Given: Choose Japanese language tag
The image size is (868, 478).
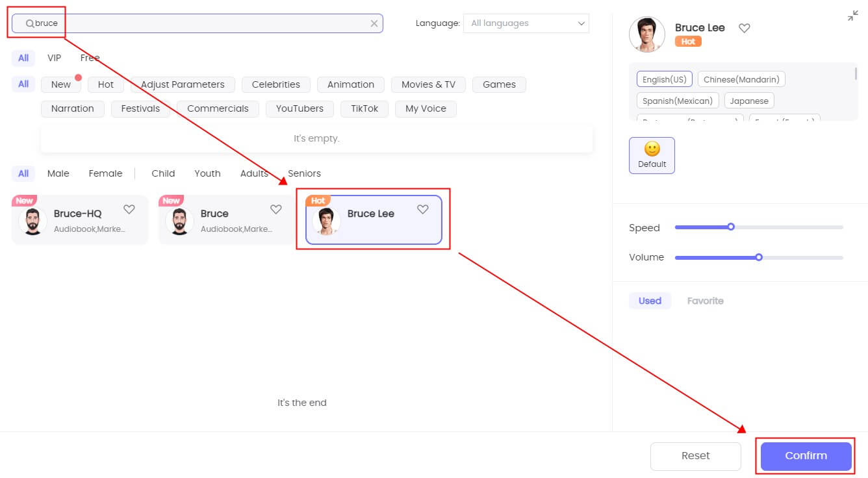Looking at the screenshot, I should tap(749, 101).
